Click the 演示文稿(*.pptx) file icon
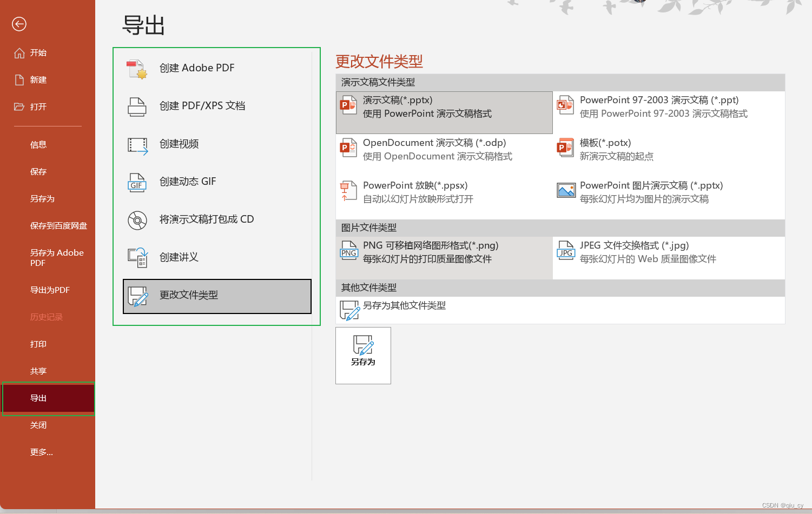 348,105
